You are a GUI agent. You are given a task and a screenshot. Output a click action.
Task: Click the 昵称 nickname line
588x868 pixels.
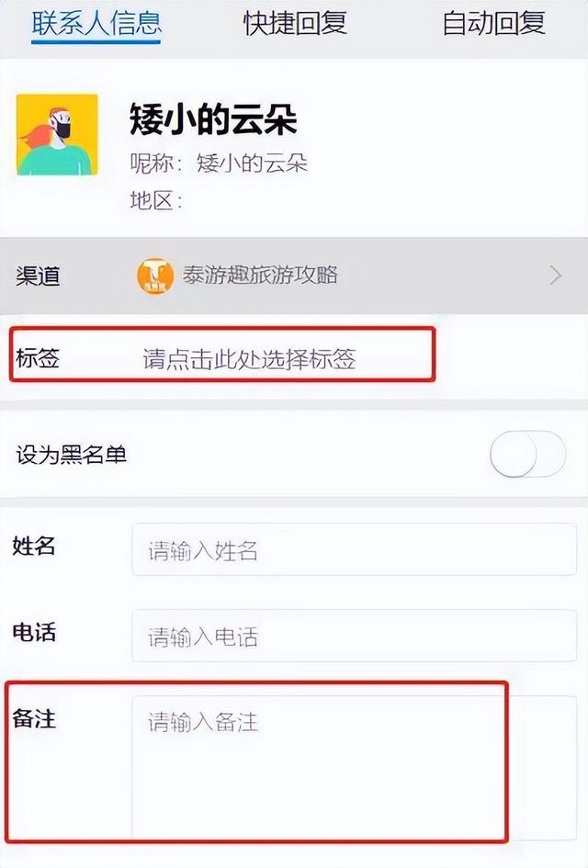(x=219, y=163)
